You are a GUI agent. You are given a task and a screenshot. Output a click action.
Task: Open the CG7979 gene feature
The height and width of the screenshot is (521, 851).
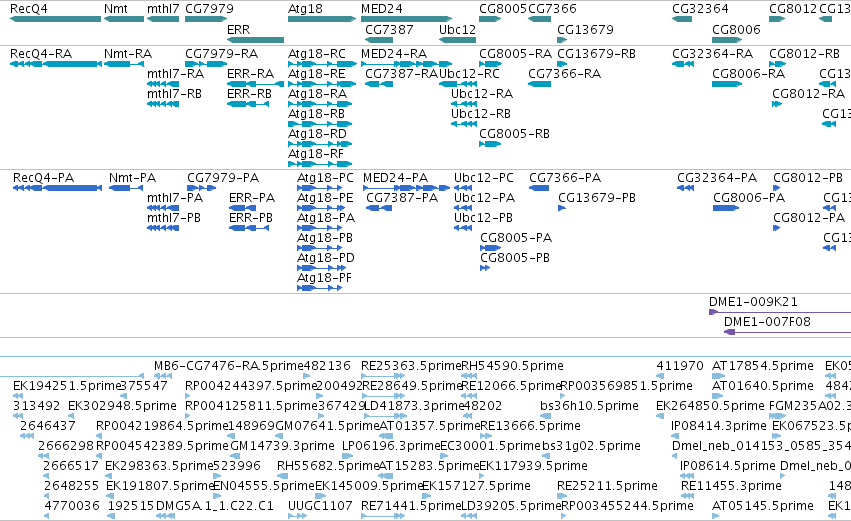coord(206,19)
